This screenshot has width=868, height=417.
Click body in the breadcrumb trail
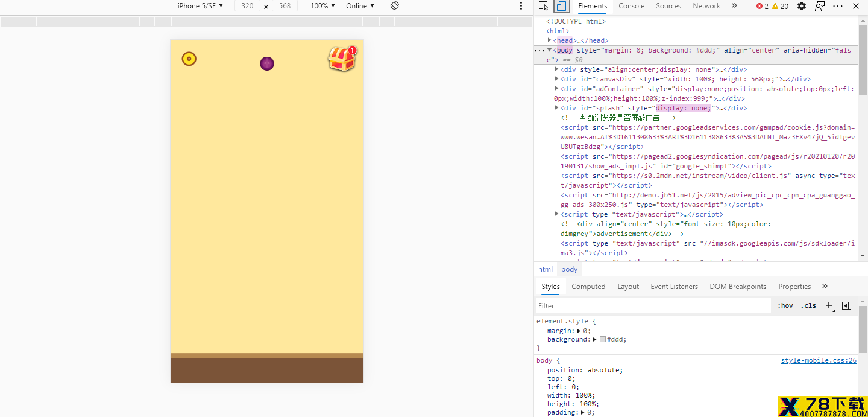(570, 269)
